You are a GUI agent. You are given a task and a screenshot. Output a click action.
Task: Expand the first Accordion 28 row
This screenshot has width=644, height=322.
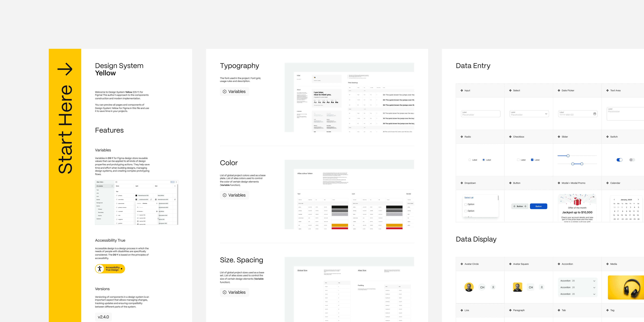coord(594,281)
